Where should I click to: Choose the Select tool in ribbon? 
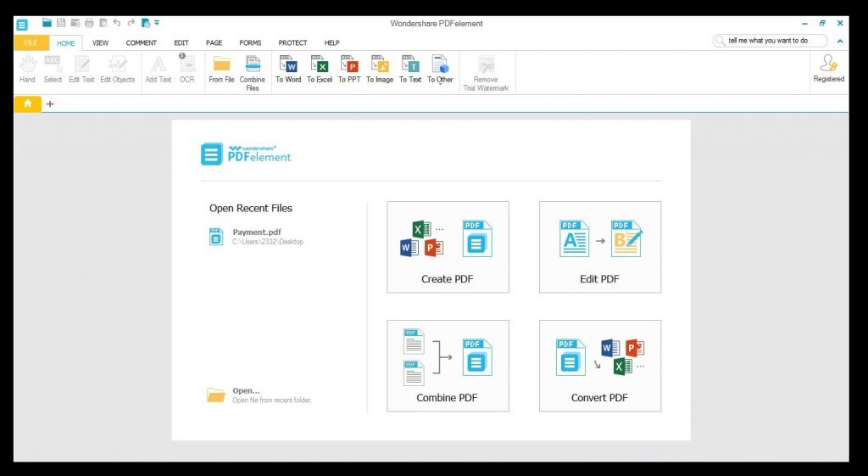[53, 70]
